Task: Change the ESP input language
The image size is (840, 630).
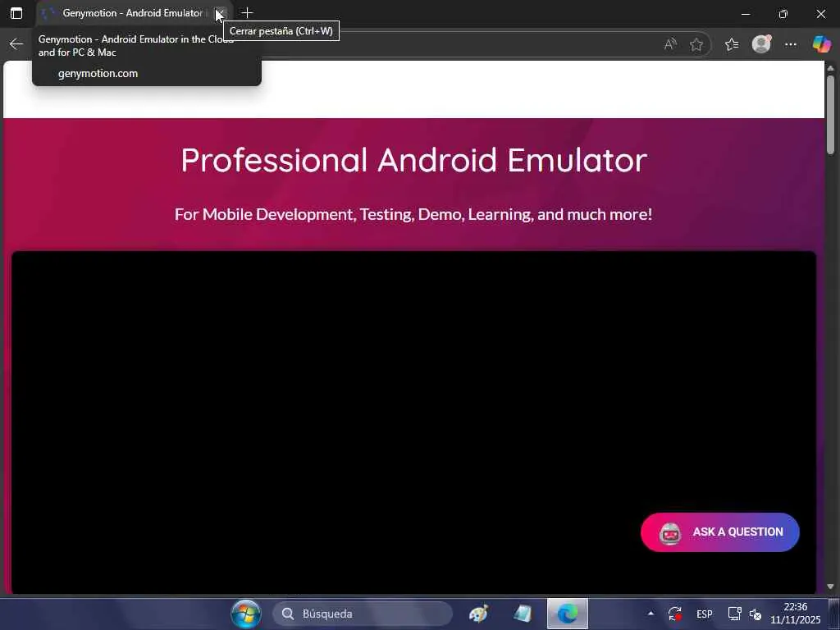Action: pos(705,614)
